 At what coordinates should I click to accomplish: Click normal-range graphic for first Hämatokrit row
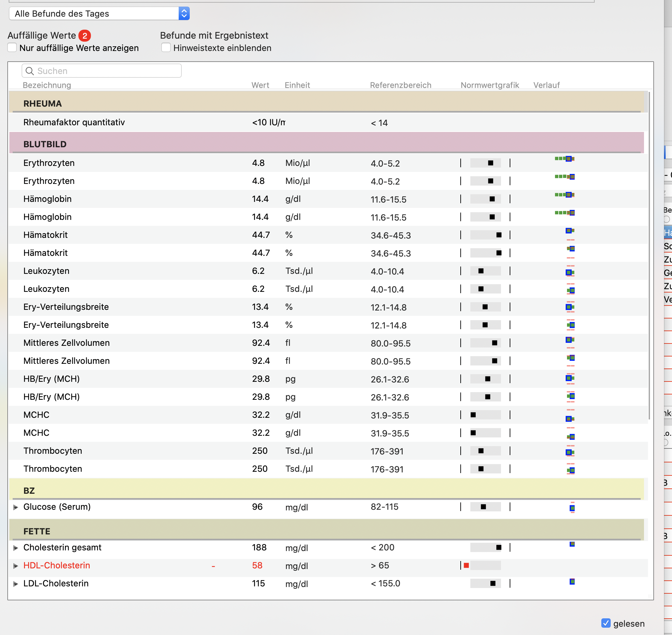(x=485, y=235)
